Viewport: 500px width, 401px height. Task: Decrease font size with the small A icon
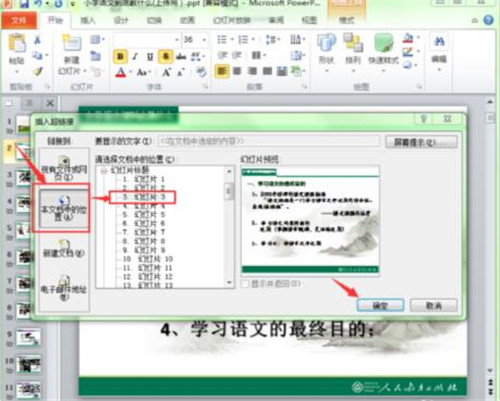[181, 72]
